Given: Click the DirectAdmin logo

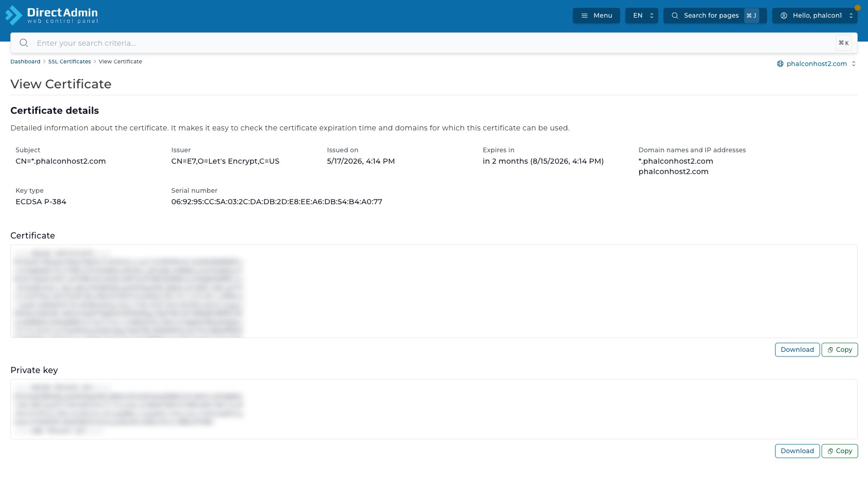Looking at the screenshot, I should point(51,15).
